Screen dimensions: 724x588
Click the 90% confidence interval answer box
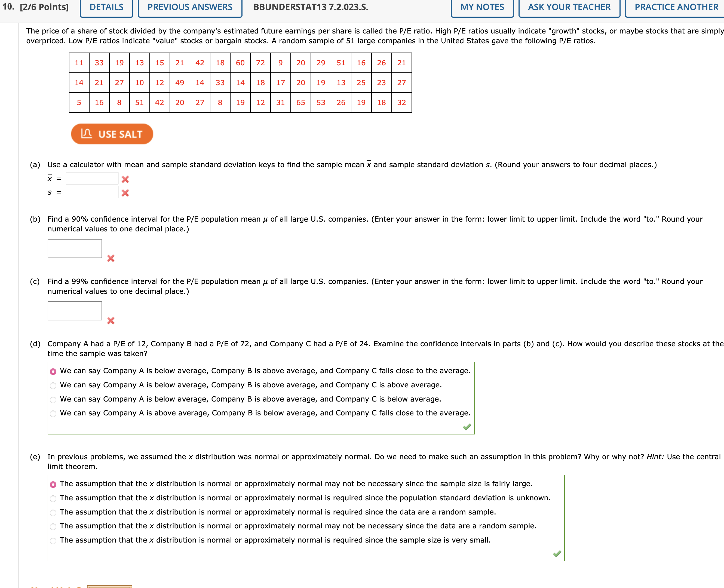point(75,248)
